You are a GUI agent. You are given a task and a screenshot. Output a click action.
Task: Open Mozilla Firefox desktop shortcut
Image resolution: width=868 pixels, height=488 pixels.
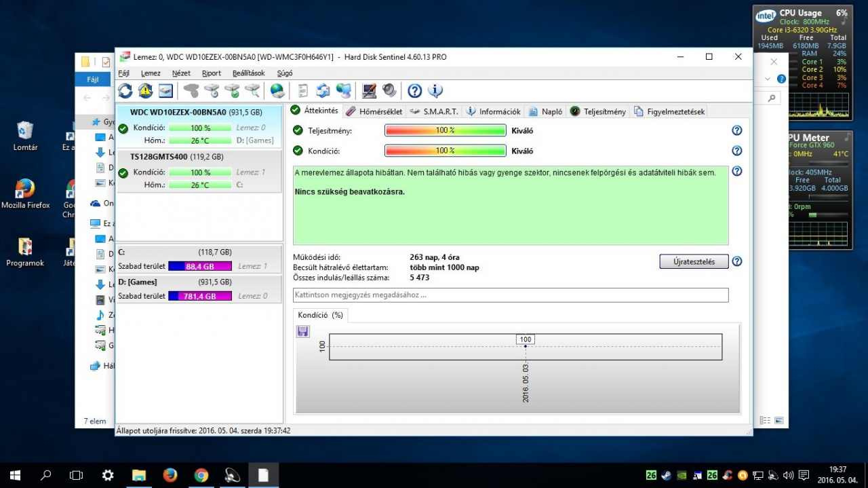click(25, 194)
